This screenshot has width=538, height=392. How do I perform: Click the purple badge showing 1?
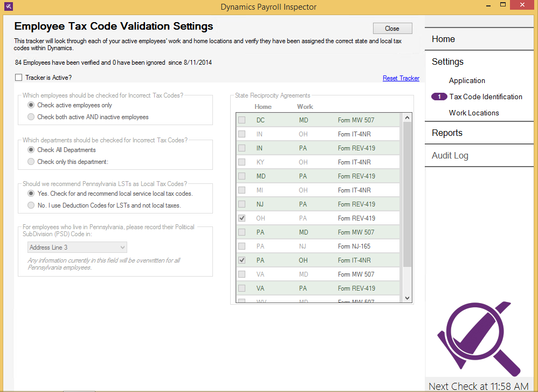tap(439, 97)
